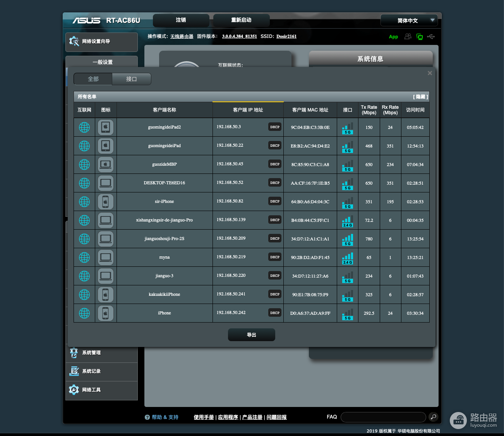Click the FAQ search input field
This screenshot has width=504, height=436.
383,417
